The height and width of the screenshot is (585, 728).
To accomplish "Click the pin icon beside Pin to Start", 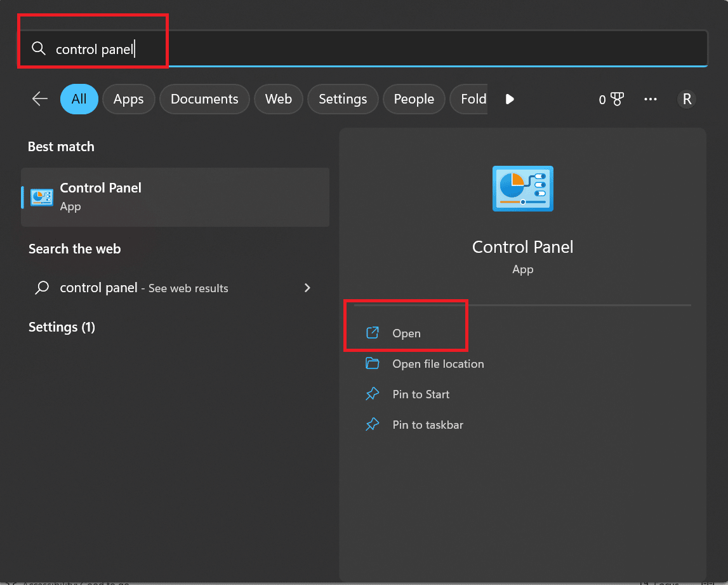I will tap(373, 394).
